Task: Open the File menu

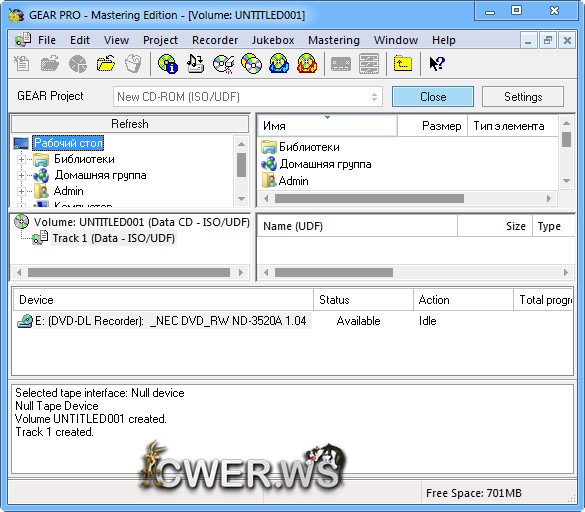Action: [47, 40]
